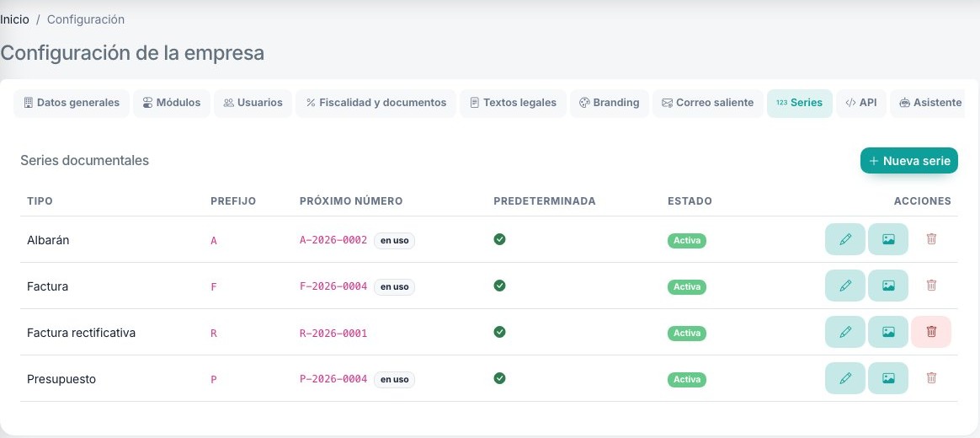Switch to the Branding tab
This screenshot has width=980, height=438.
[x=610, y=103]
